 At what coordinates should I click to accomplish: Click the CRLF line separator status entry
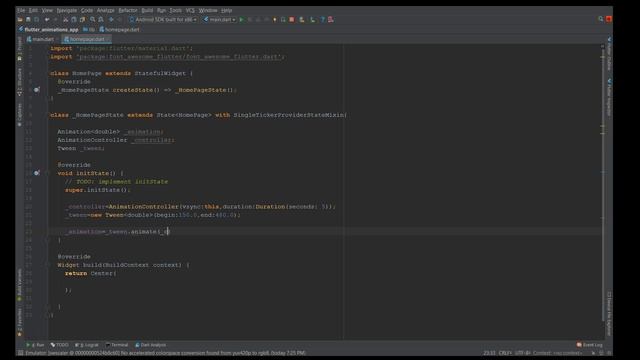click(505, 353)
